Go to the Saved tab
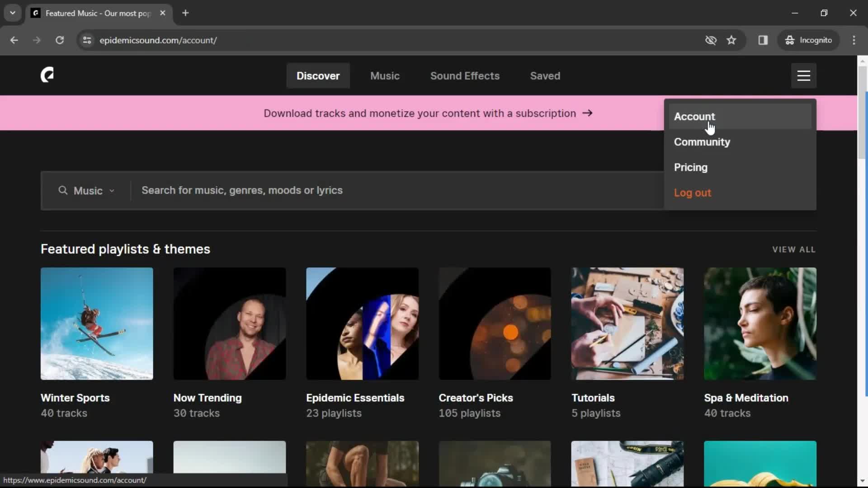Screen dimensions: 868x488 coord(545,76)
